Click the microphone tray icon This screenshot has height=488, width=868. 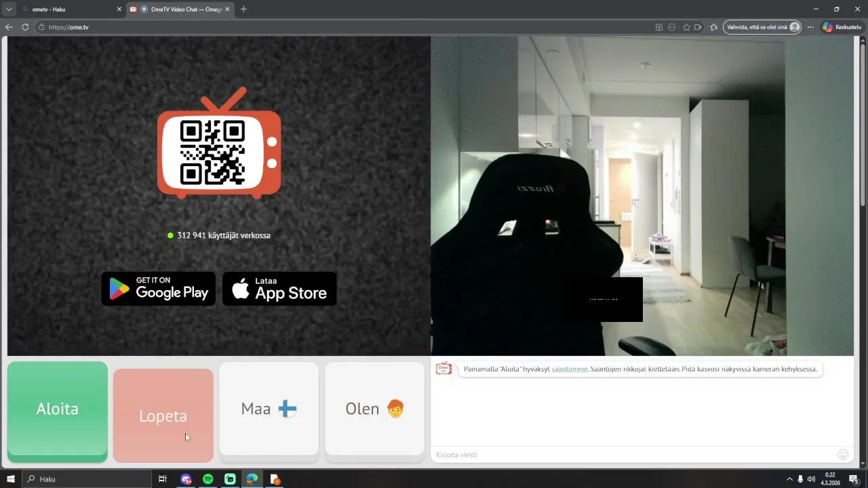tap(800, 479)
